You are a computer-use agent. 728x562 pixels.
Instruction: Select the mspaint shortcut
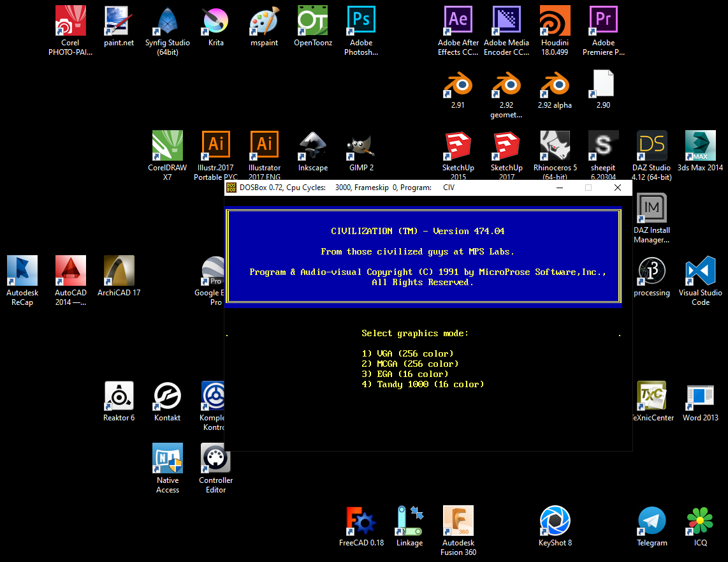click(x=264, y=21)
